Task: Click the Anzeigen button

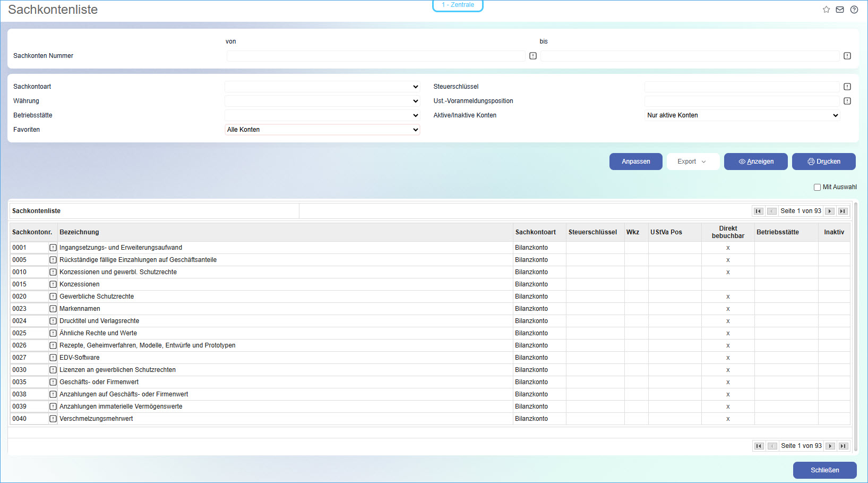Action: [x=755, y=162]
